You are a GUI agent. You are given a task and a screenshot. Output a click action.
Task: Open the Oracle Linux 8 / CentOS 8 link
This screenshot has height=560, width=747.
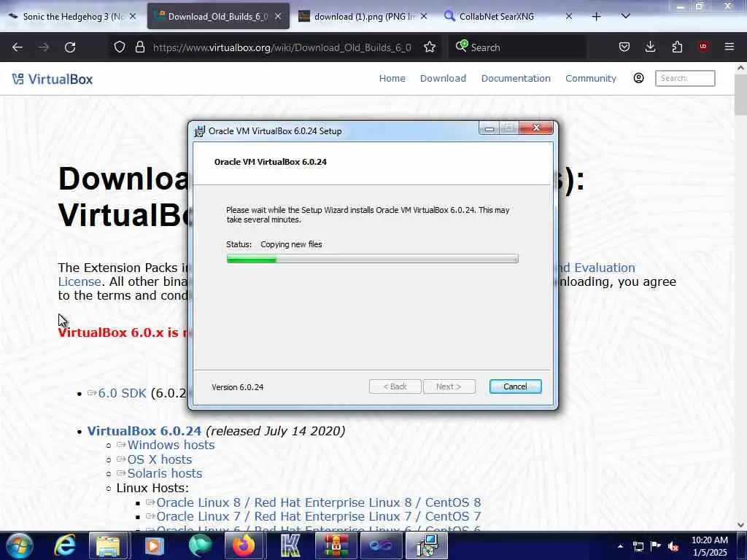318,503
